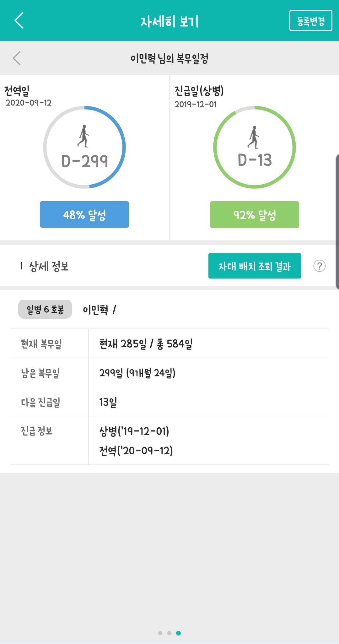Open 자대 배치 조회 결과 results

pyautogui.click(x=254, y=266)
